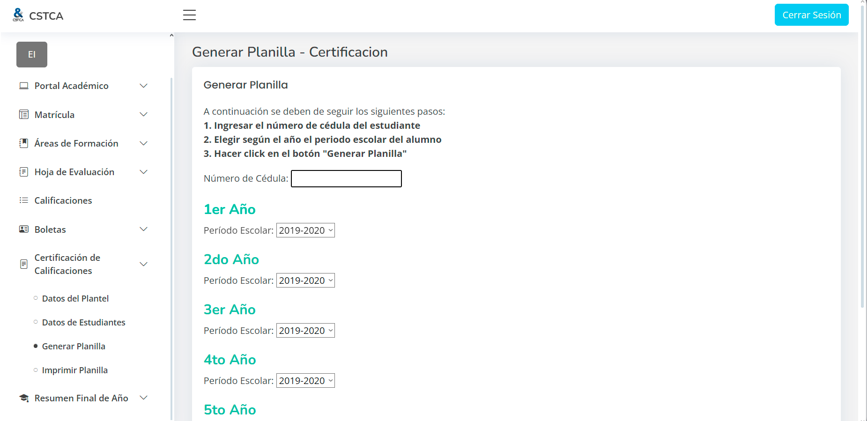The height and width of the screenshot is (421, 868).
Task: Expand the Boletas menu chevron
Action: pyautogui.click(x=144, y=229)
